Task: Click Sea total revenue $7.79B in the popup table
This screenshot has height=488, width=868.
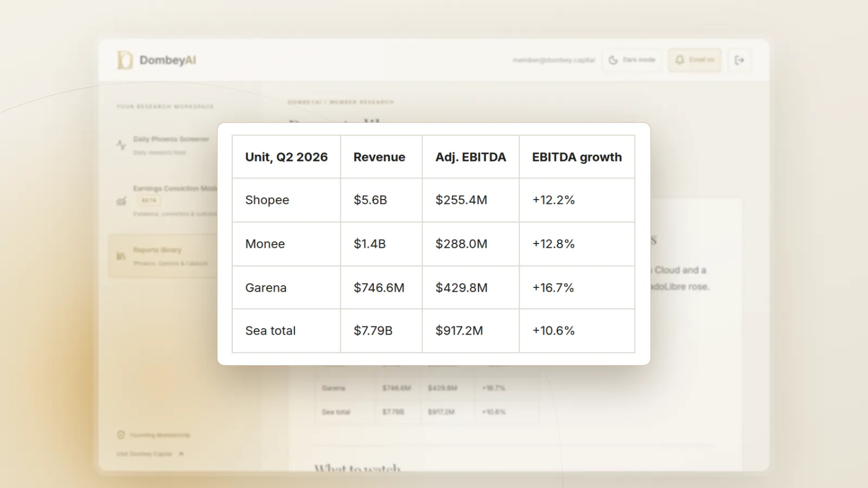Action: tap(373, 331)
